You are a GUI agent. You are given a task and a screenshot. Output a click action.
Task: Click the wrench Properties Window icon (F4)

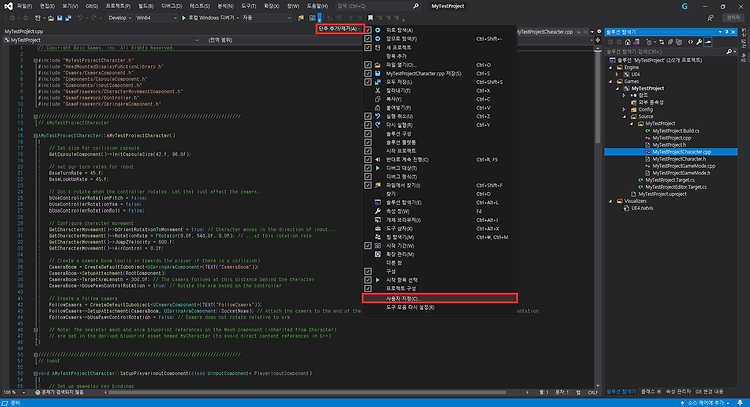coord(377,211)
